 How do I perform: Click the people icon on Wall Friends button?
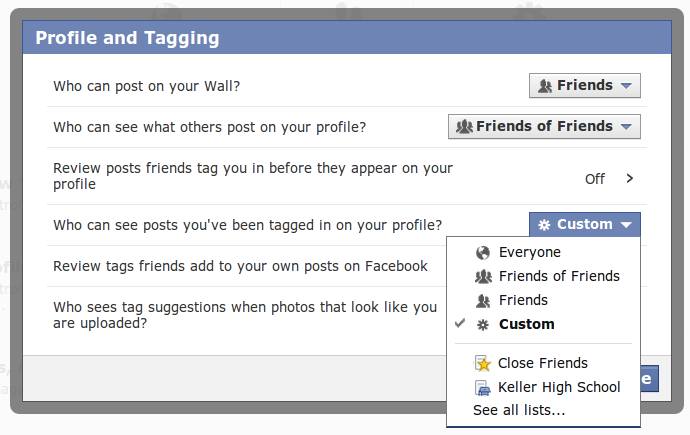point(545,86)
